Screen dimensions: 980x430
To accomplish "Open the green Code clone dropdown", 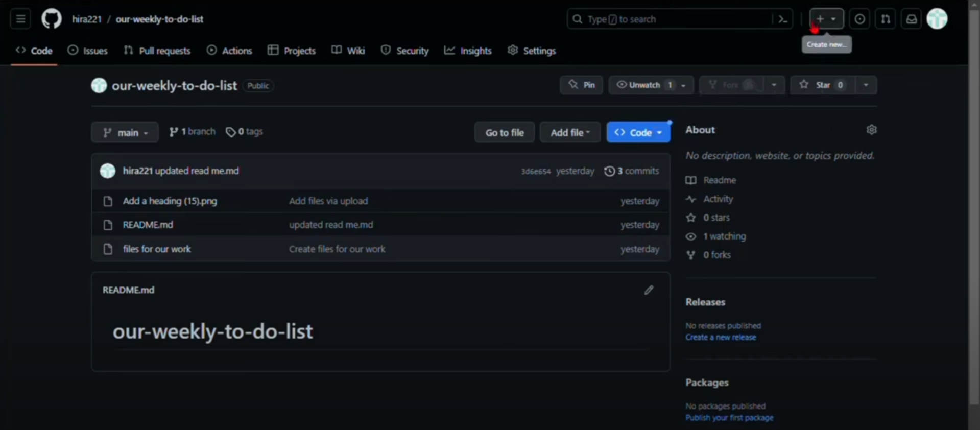I will 638,132.
